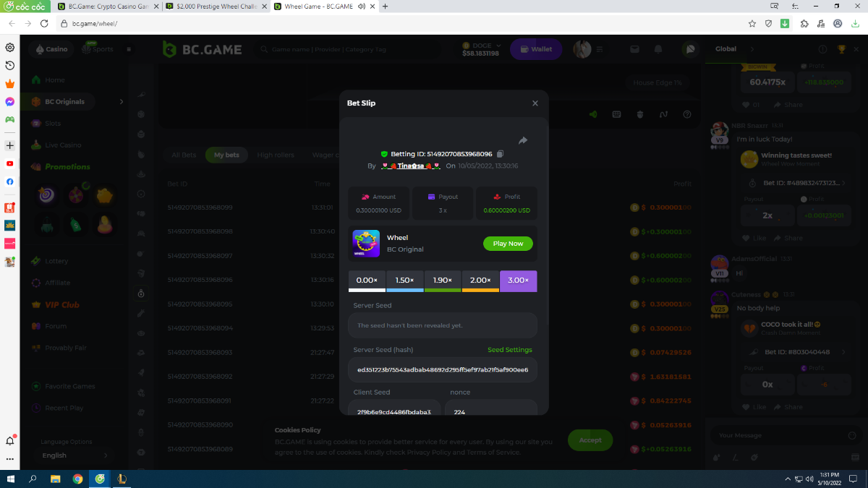
Task: Close the Bet Slip dialog
Action: tap(535, 103)
